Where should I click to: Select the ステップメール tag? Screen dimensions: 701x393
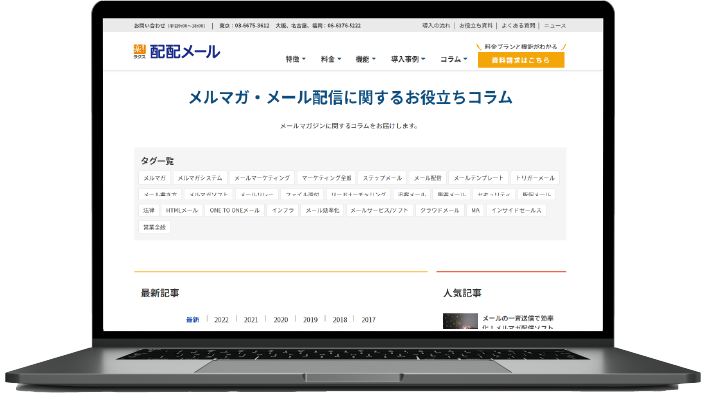(382, 177)
